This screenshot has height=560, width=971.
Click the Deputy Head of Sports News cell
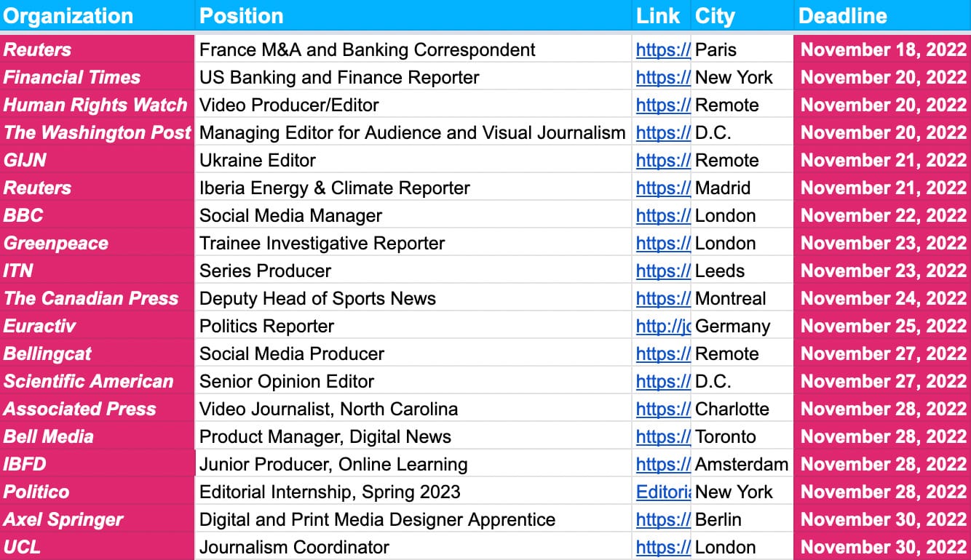click(317, 298)
